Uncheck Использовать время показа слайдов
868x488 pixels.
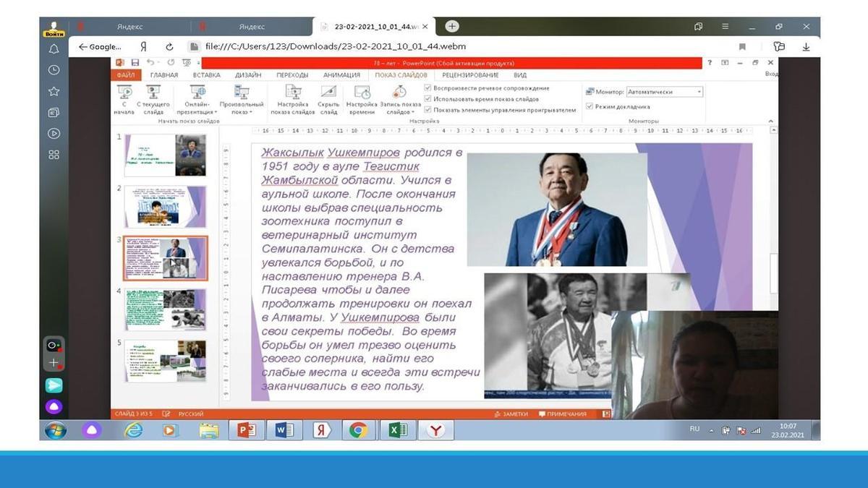[428, 99]
